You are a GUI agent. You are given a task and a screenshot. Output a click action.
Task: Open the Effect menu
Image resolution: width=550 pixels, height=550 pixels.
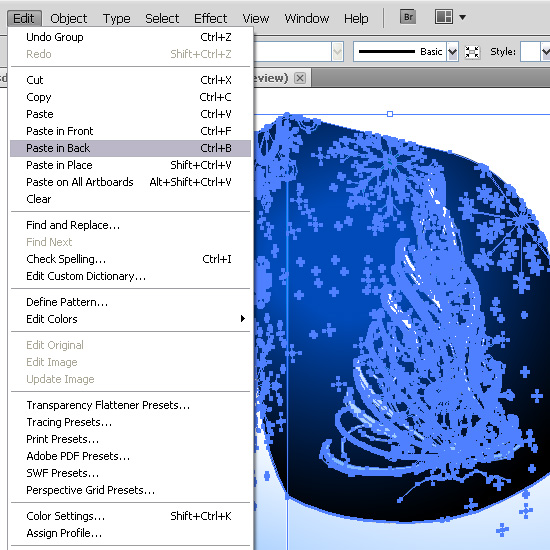tap(210, 18)
